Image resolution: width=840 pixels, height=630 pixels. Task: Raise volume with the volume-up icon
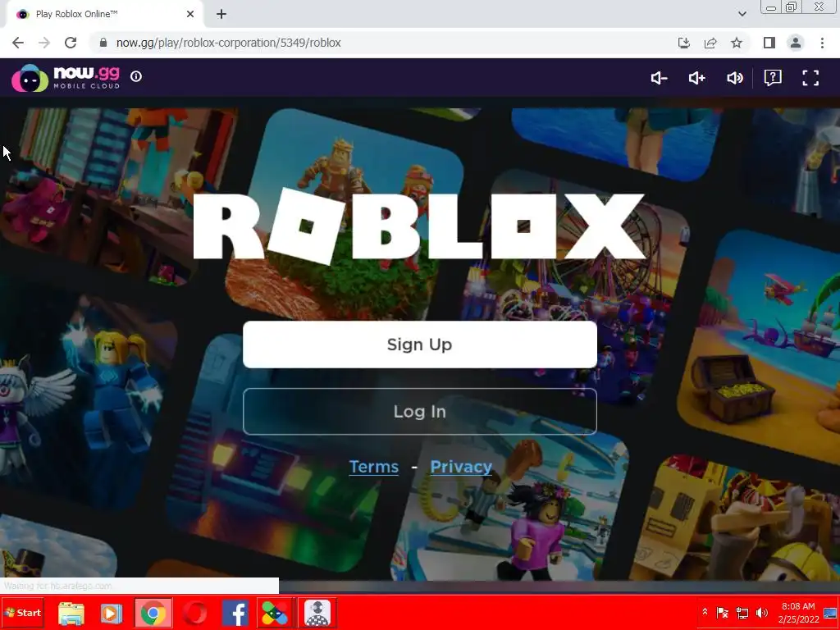(697, 78)
